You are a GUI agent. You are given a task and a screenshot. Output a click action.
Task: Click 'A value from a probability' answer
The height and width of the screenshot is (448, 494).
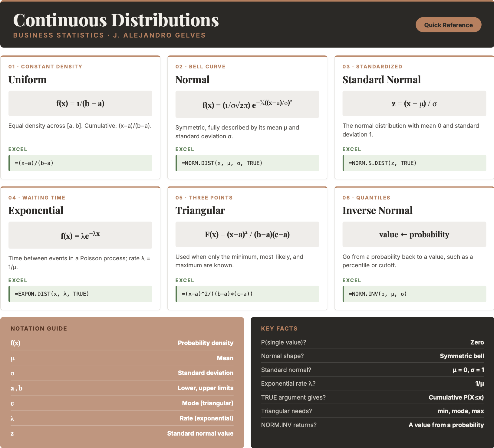446,425
